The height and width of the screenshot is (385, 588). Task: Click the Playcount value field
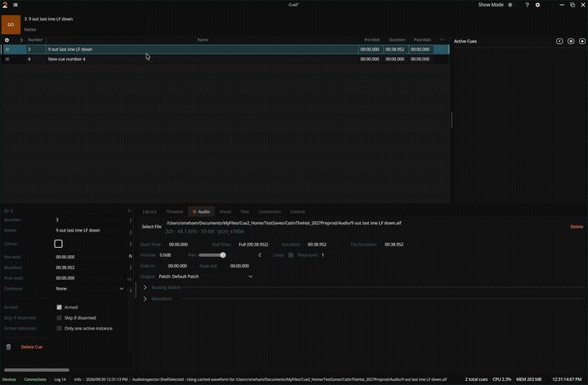[x=323, y=255]
